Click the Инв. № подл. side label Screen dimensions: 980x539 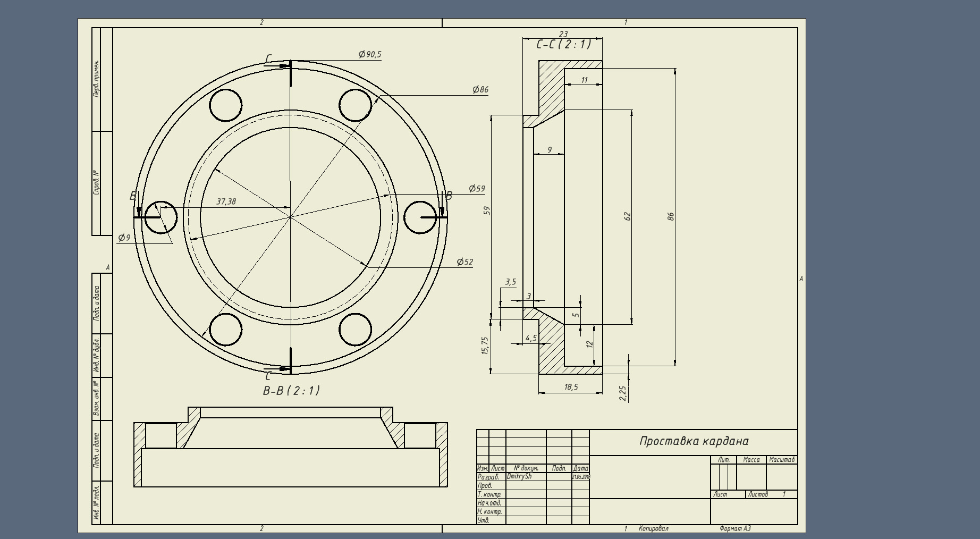(x=96, y=502)
